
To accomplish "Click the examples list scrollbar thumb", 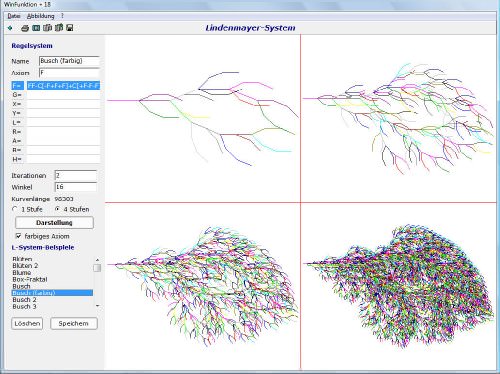I will tap(97, 268).
